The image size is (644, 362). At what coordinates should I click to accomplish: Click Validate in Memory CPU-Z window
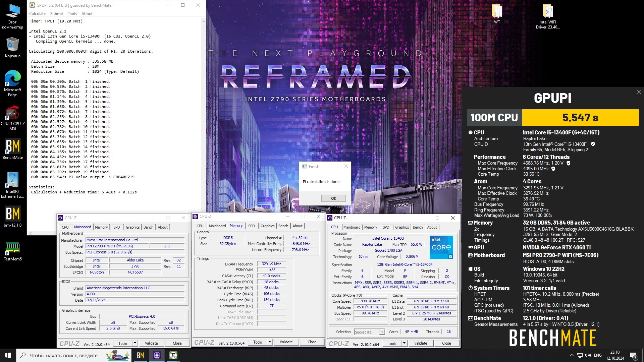[x=286, y=342]
